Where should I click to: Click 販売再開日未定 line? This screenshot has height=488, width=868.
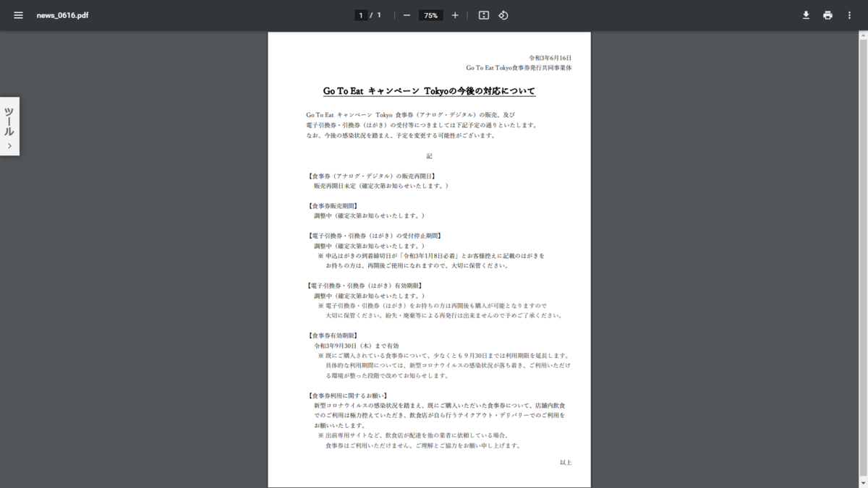(x=381, y=186)
